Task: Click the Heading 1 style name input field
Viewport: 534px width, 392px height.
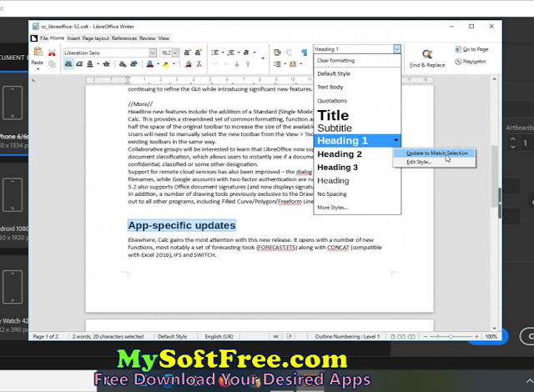Action: (354, 49)
